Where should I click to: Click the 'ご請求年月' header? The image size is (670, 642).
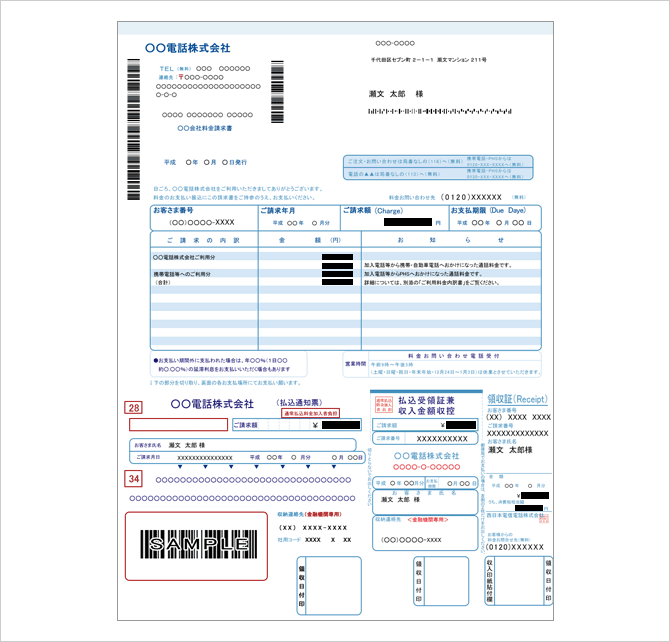278,211
